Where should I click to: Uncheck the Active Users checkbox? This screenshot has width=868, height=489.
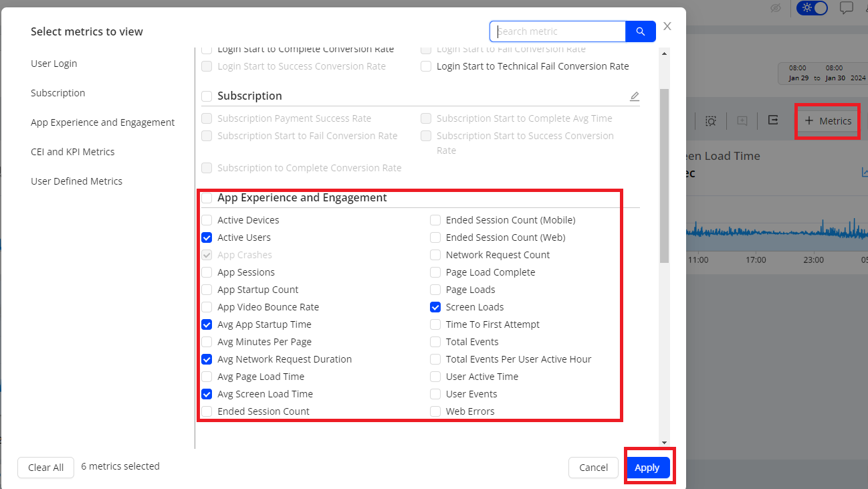(207, 237)
